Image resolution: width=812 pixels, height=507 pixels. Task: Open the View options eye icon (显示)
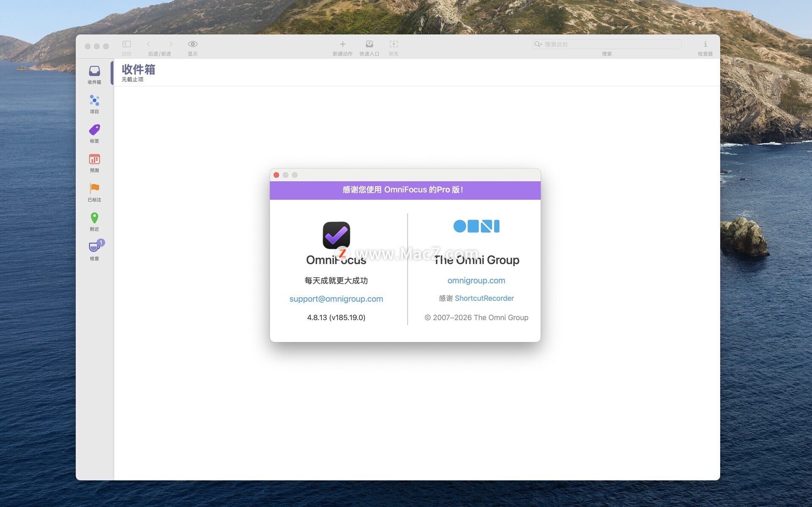tap(193, 44)
